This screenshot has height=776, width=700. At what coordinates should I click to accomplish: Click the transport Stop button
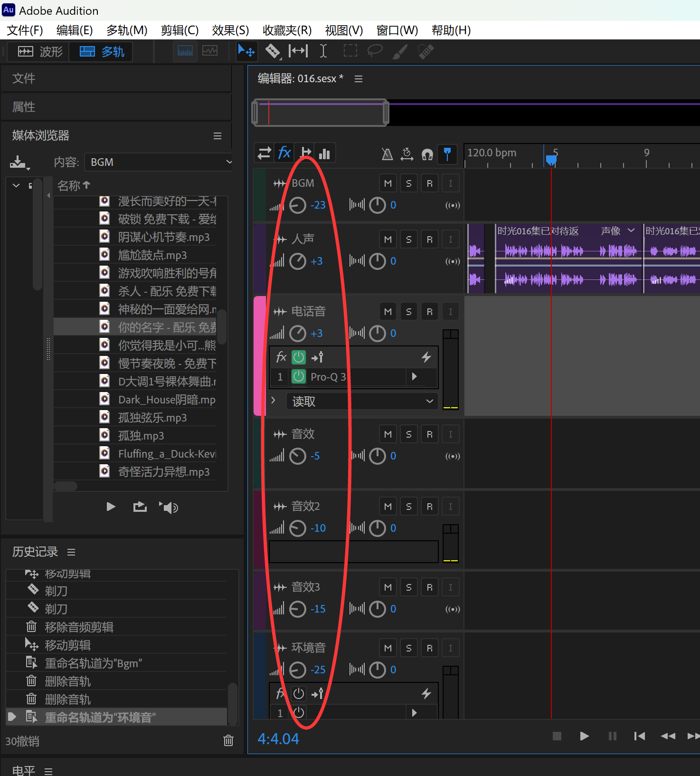coord(557,736)
